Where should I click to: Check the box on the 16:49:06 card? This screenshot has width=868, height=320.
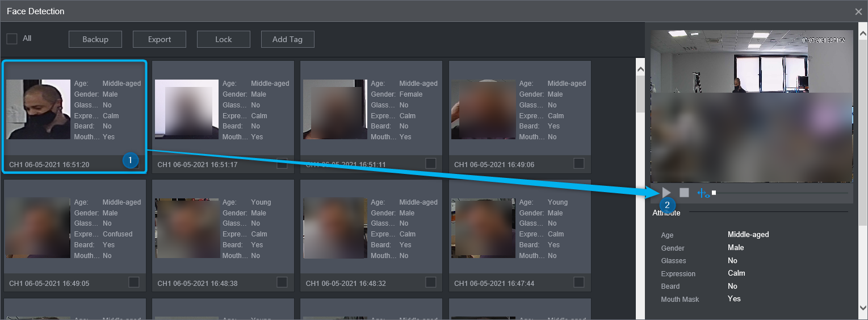579,164
